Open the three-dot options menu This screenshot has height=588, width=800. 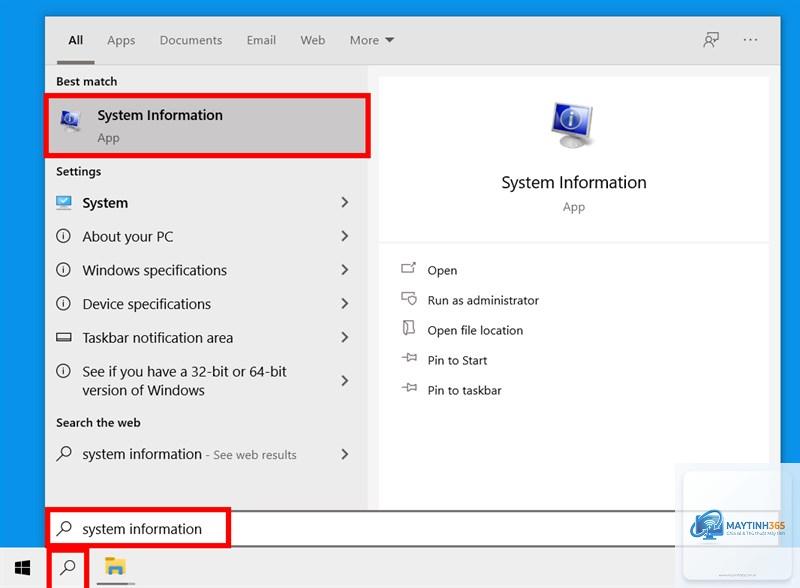[x=750, y=40]
